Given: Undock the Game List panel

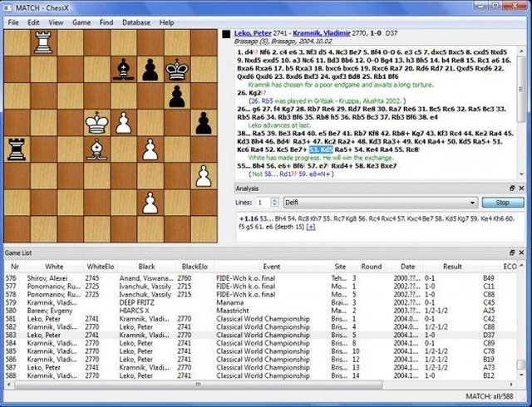Looking at the screenshot, I should (512, 253).
